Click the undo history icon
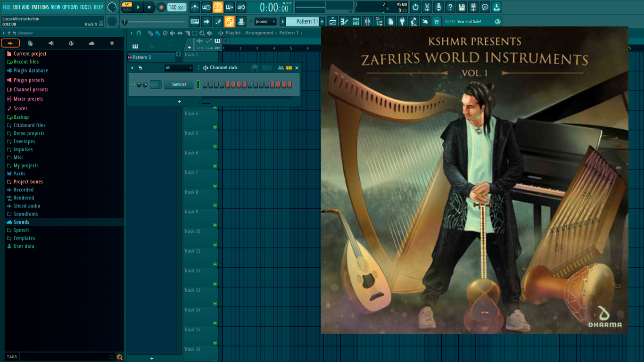The image size is (644, 362). 415,7
